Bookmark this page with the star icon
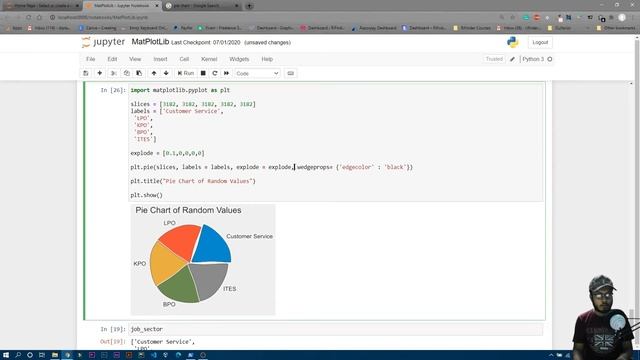 [513, 18]
